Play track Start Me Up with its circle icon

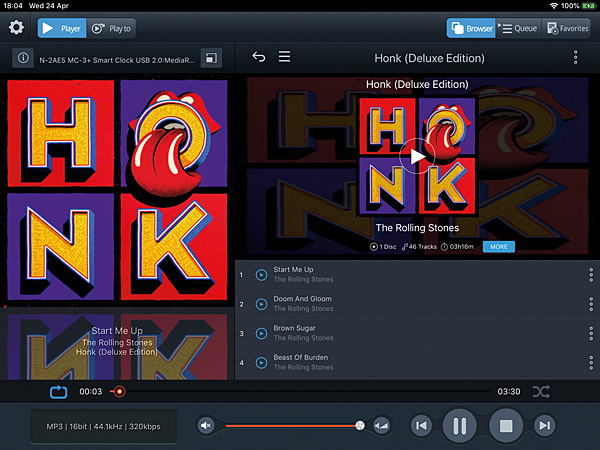(x=261, y=275)
